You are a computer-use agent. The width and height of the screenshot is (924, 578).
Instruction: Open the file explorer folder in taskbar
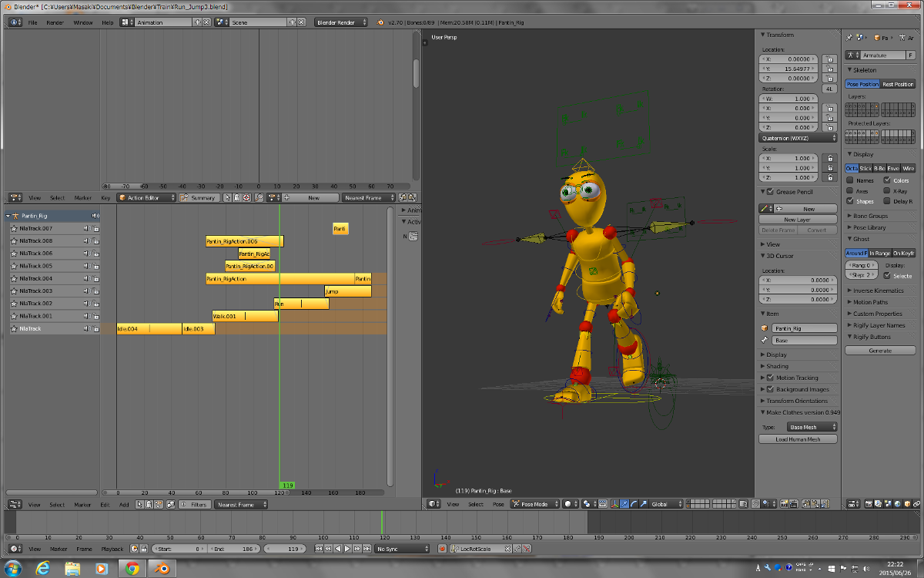point(72,569)
